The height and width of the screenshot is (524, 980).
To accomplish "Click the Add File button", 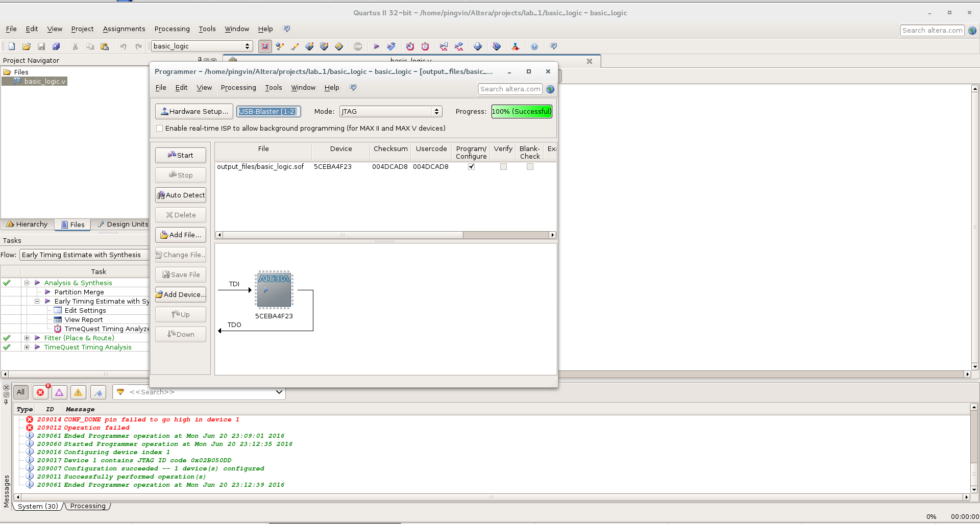I will click(x=181, y=235).
